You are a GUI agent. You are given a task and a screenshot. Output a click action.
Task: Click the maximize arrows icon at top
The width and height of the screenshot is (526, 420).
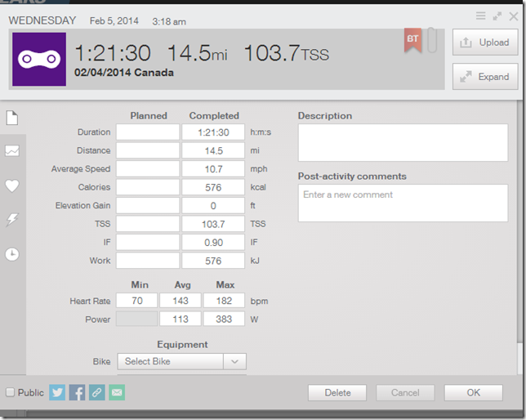click(x=497, y=16)
